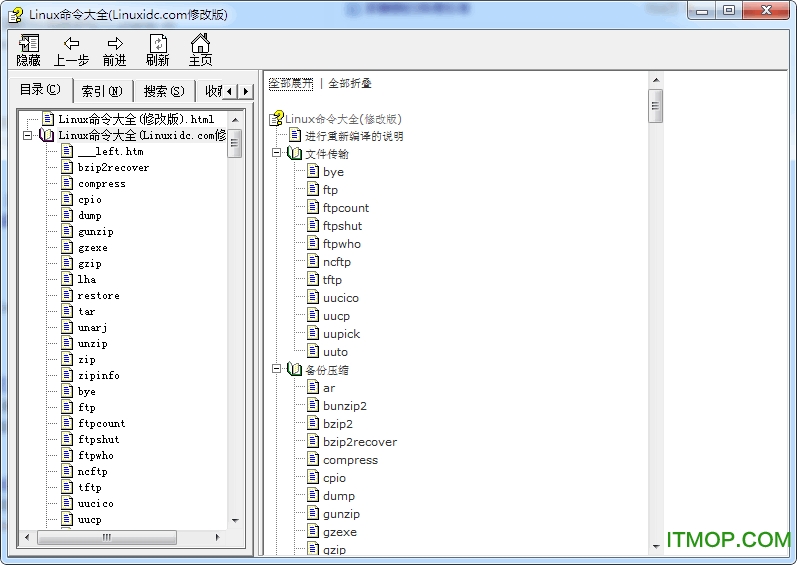Select the gunzip item in the left tree
Screen dimensions: 797x565
[x=95, y=232]
